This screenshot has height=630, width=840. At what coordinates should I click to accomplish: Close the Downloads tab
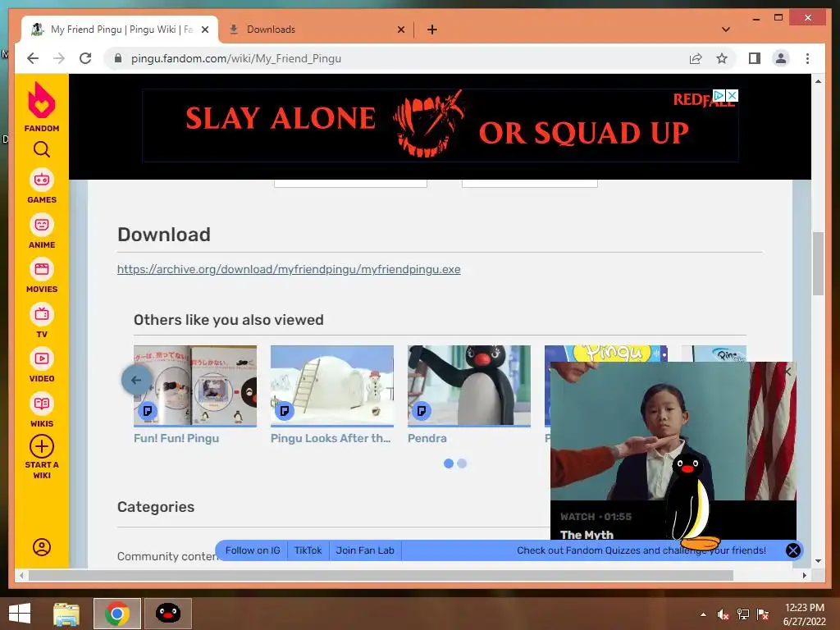point(400,30)
